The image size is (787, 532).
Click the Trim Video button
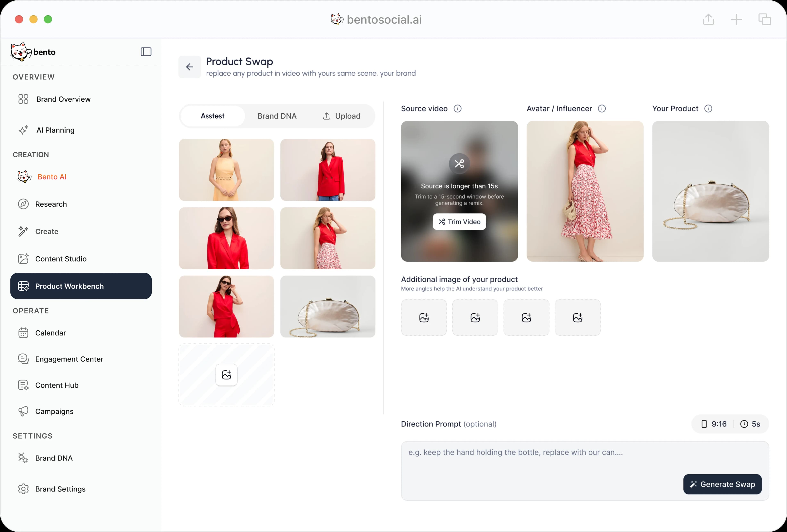point(459,222)
